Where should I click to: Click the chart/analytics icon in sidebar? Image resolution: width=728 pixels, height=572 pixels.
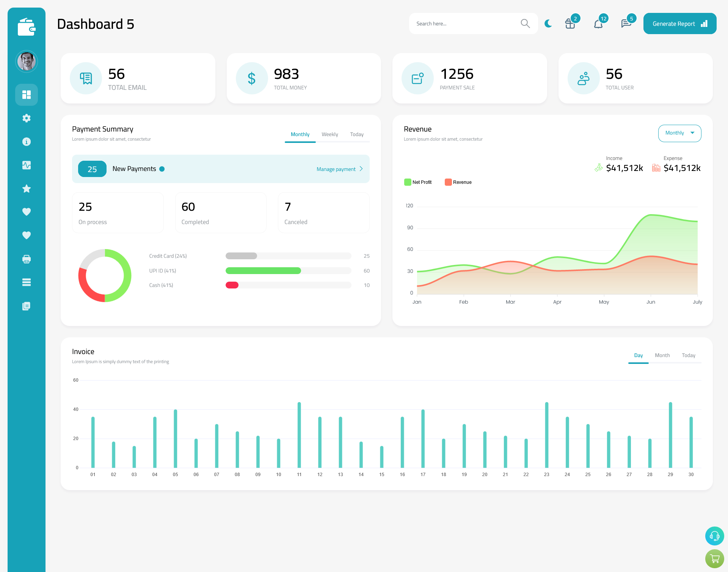[27, 164]
